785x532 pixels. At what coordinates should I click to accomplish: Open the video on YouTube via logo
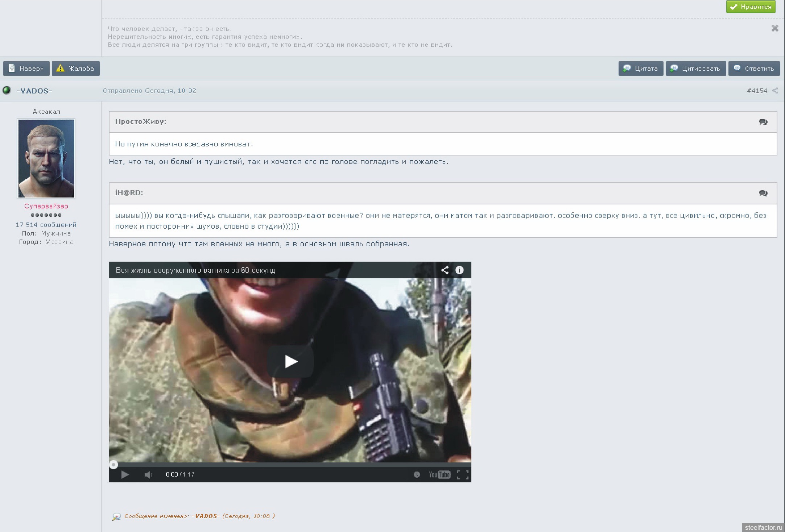[439, 475]
